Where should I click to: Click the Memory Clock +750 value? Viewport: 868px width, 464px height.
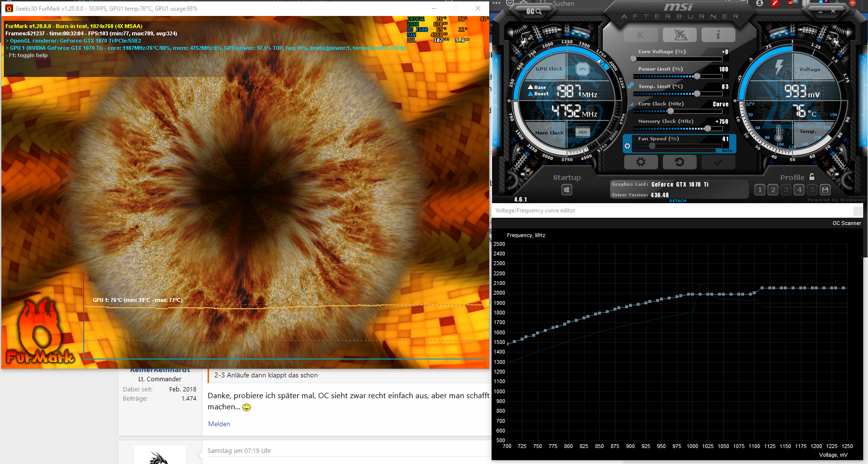click(x=722, y=121)
